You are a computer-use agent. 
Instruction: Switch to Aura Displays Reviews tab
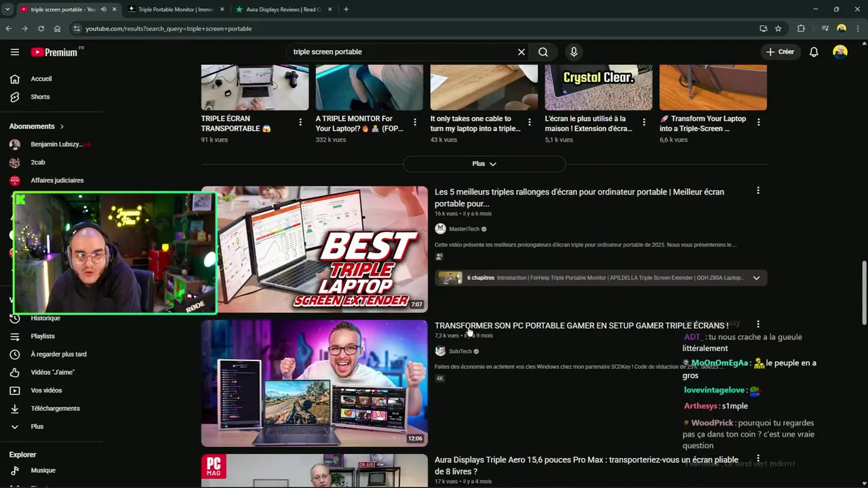pyautogui.click(x=283, y=9)
